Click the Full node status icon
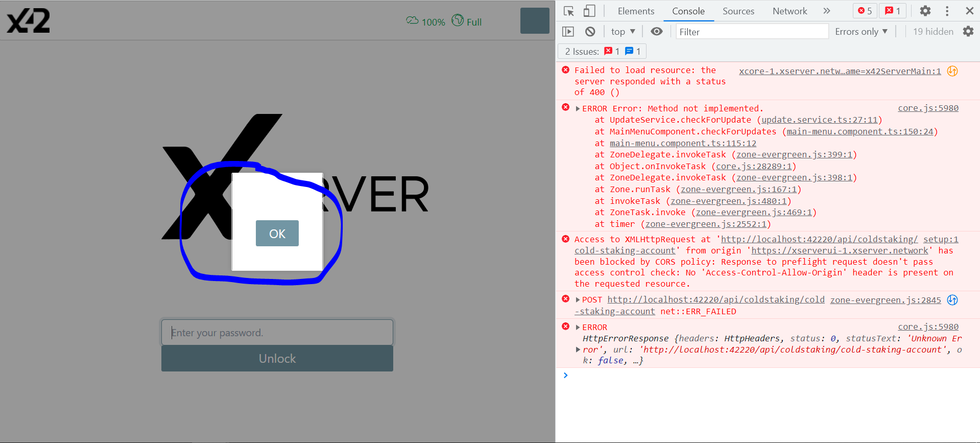The height and width of the screenshot is (443, 980). pyautogui.click(x=458, y=20)
